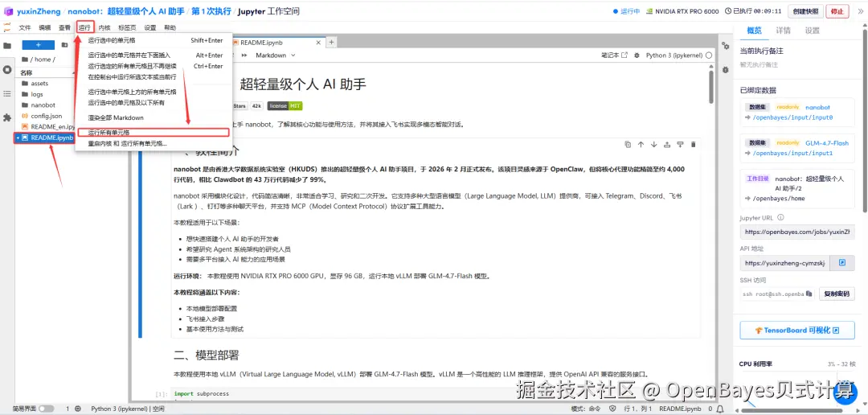Open the Markdown cell type dropdown

pos(275,55)
